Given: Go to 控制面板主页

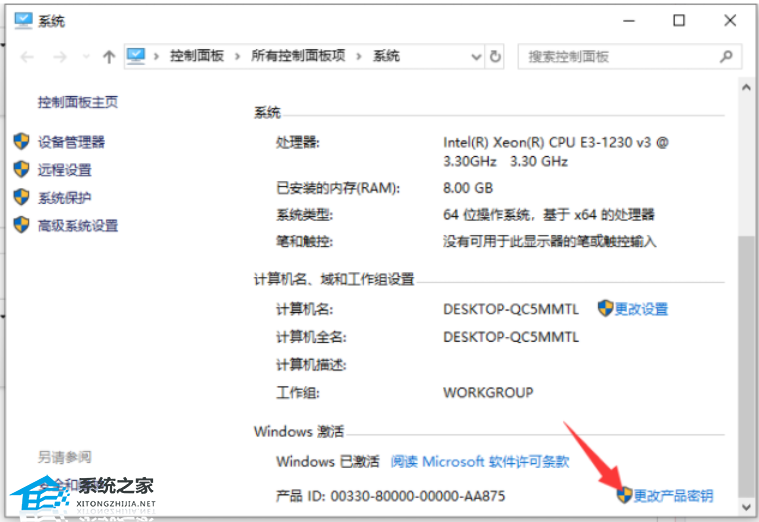Looking at the screenshot, I should 78,102.
